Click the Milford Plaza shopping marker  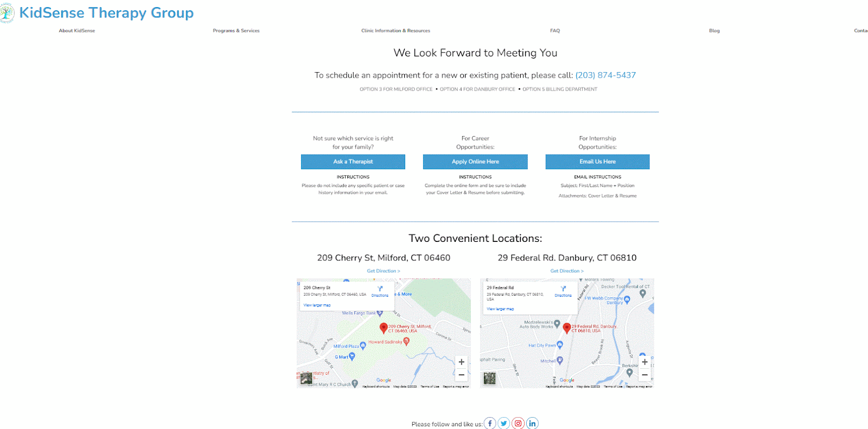point(363,345)
